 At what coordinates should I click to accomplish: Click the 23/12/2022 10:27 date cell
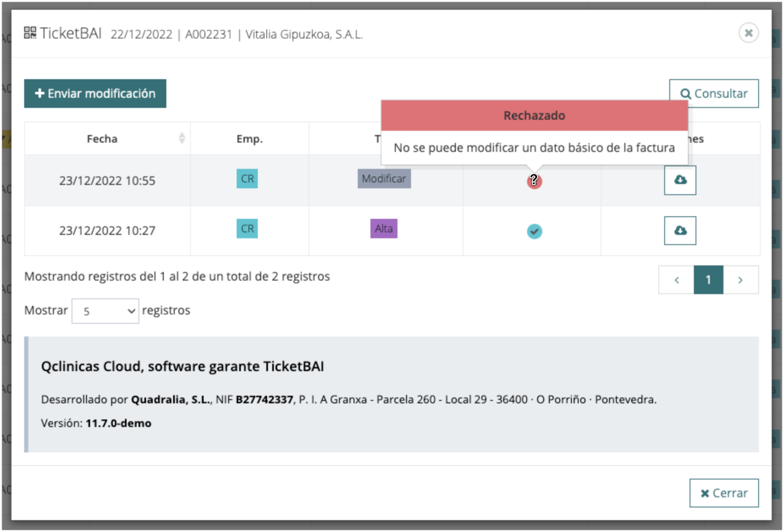click(107, 231)
